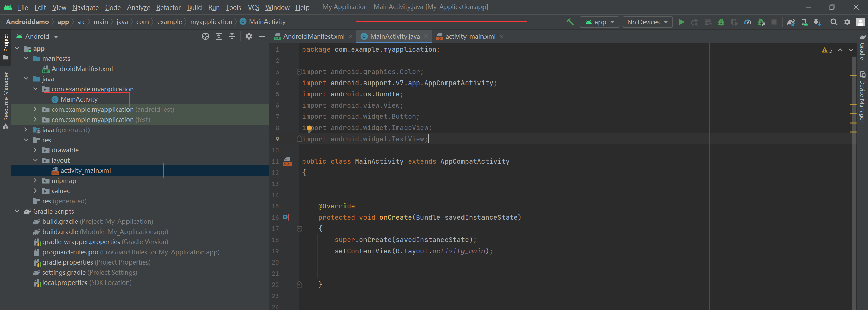This screenshot has height=310, width=868.
Task: Open IDE settings gear in toolbar
Action: 847,22
